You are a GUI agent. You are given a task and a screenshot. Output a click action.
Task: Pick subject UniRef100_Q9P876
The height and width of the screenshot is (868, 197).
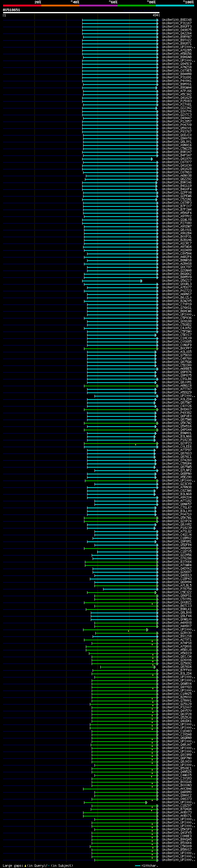click(x=177, y=372)
